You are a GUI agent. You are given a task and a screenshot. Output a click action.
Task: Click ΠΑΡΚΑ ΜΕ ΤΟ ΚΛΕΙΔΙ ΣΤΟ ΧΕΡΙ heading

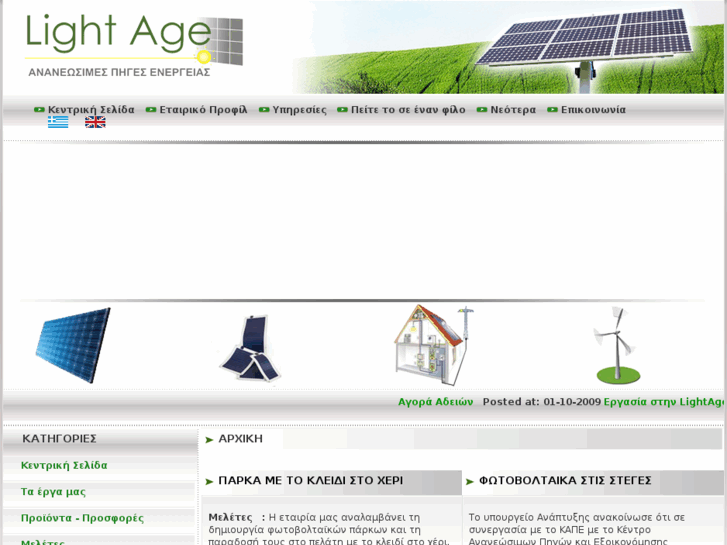(311, 481)
